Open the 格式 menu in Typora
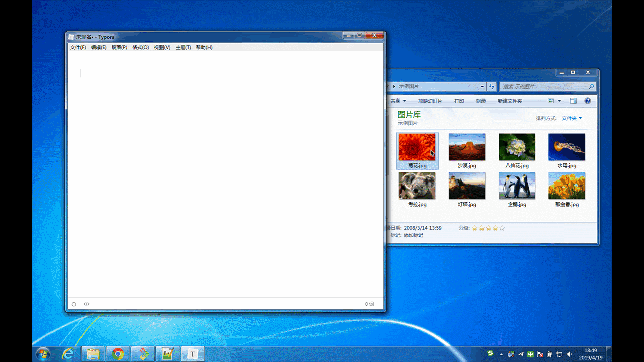The image size is (644, 362). click(141, 47)
